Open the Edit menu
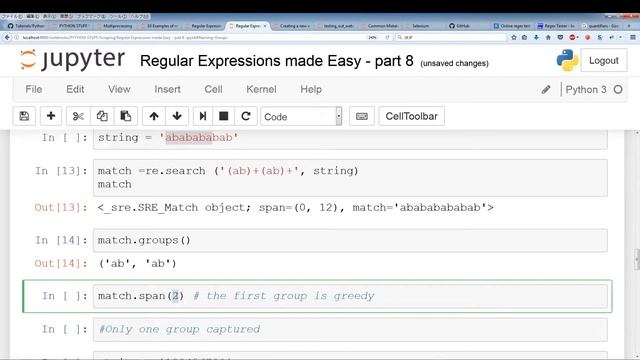The height and width of the screenshot is (360, 640). point(75,89)
